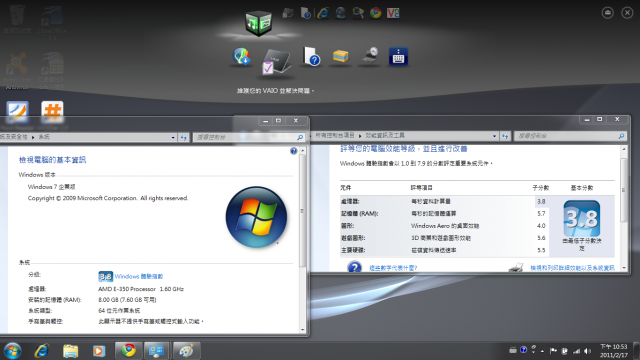Screen dimensions: 640x360
Task: Open the Windows 體驗指數 link
Action: (139, 276)
